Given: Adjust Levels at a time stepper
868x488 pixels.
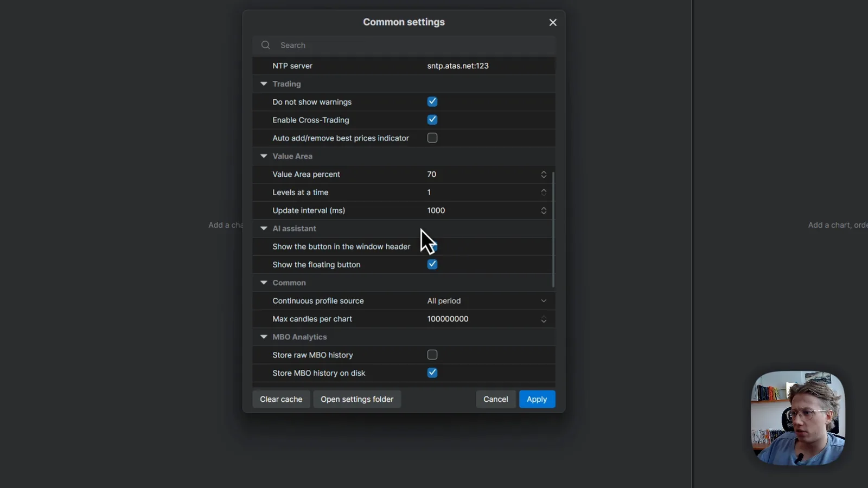Looking at the screenshot, I should (544, 192).
